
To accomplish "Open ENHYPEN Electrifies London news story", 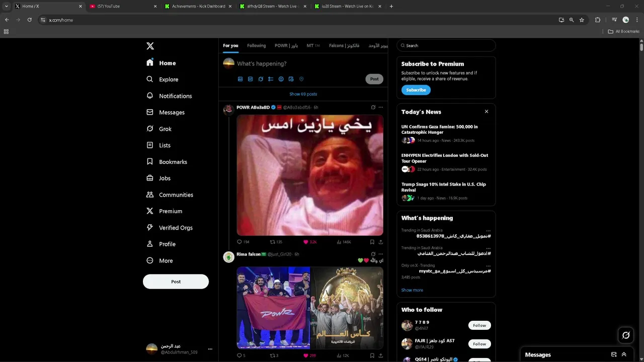I will [x=446, y=162].
